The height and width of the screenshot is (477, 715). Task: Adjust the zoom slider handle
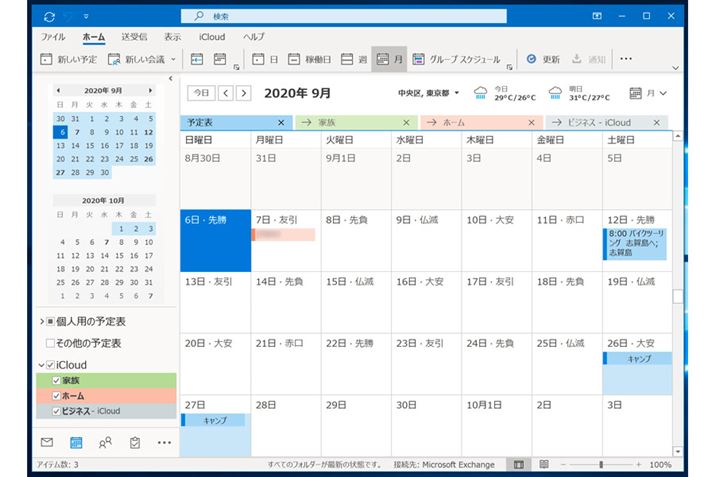pyautogui.click(x=601, y=465)
